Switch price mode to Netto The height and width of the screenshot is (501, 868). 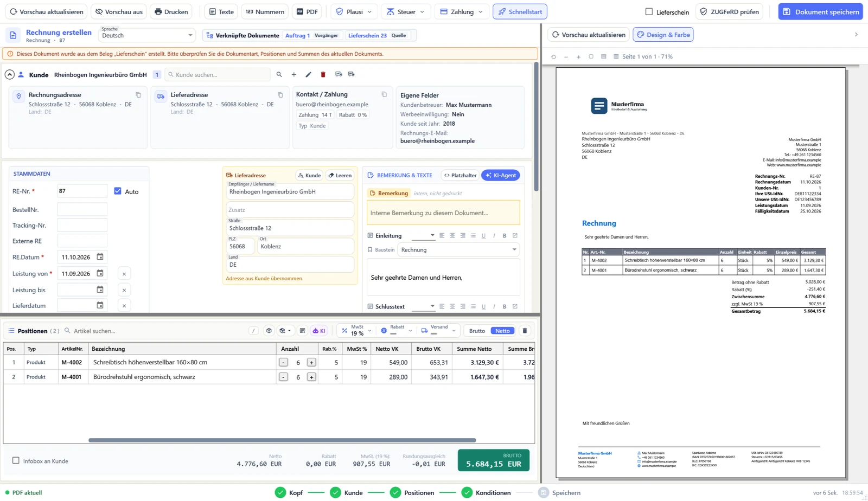[x=502, y=331]
